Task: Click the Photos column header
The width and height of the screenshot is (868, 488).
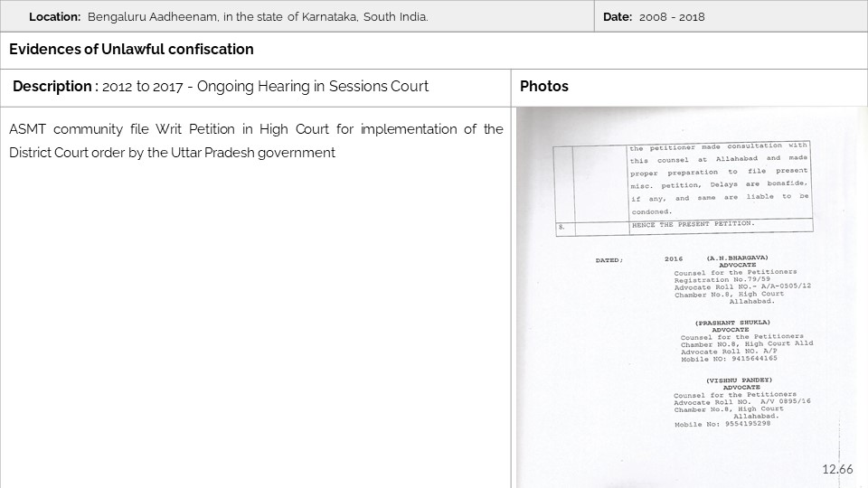Action: coord(544,87)
